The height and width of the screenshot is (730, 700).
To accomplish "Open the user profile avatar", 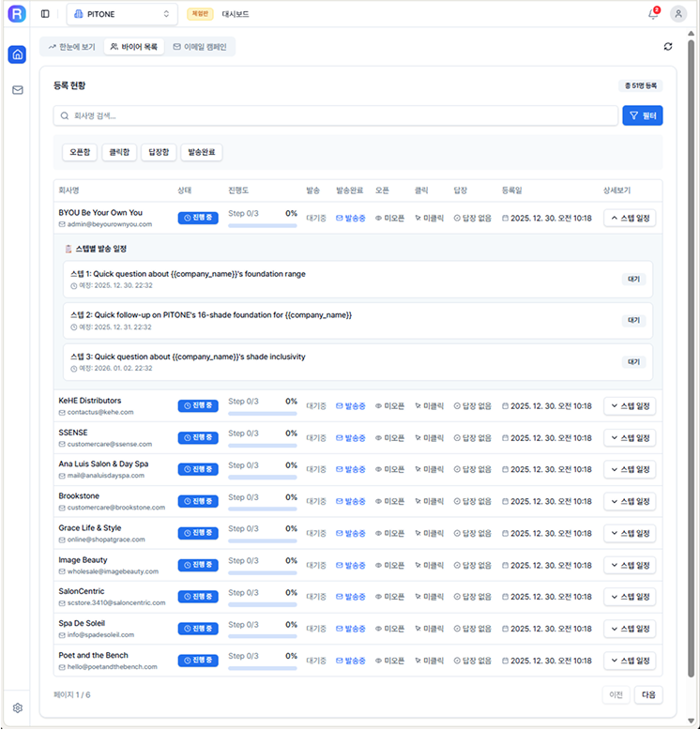I will (678, 14).
